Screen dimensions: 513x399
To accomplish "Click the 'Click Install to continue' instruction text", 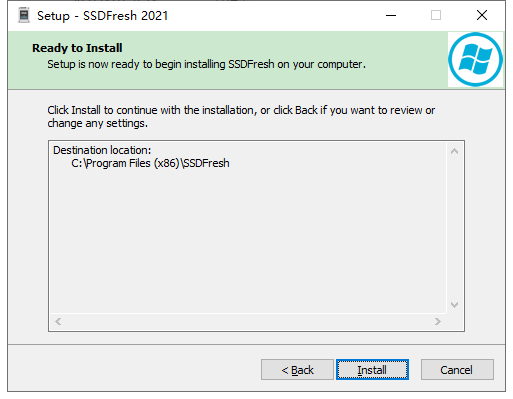I will 241,117.
